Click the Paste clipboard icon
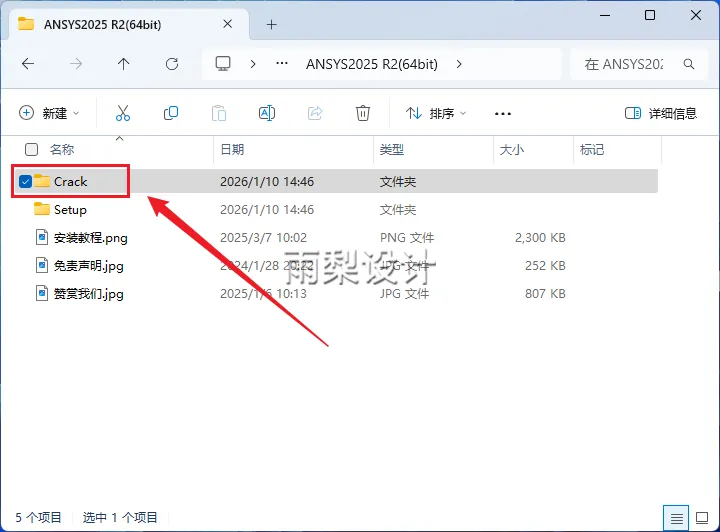Viewport: 720px width, 532px height. [x=219, y=113]
